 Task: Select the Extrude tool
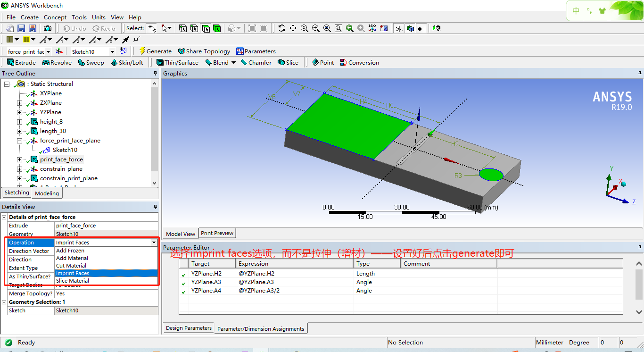point(21,62)
